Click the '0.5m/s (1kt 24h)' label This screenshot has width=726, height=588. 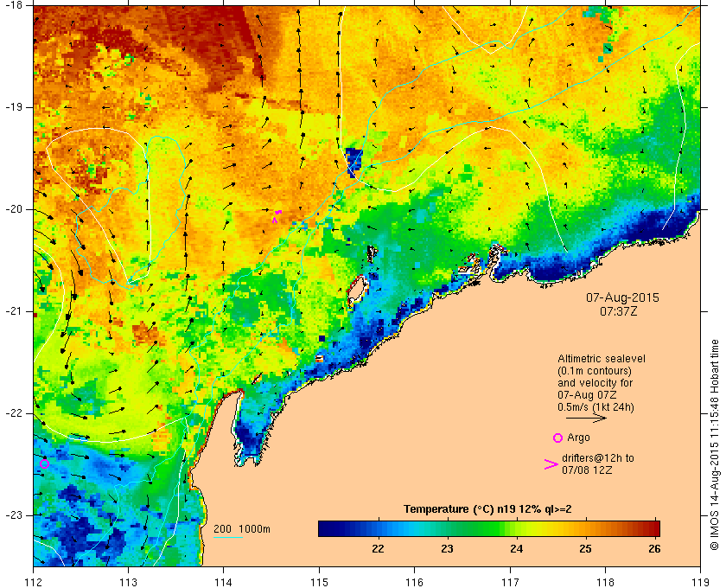(595, 407)
